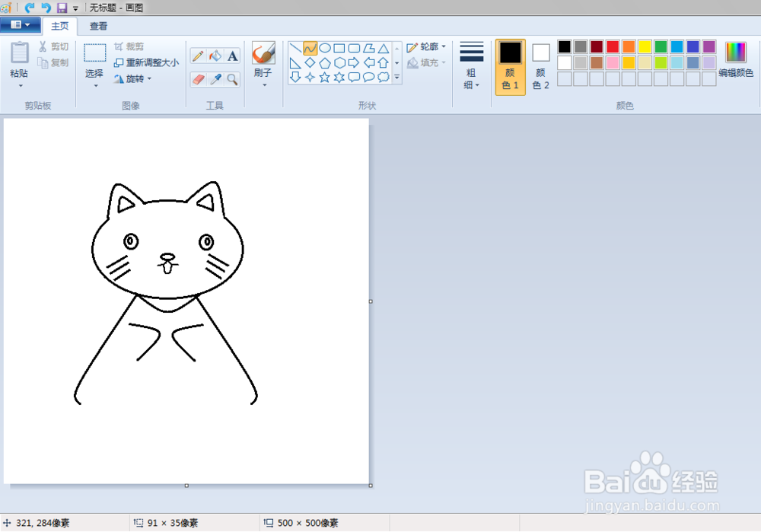Pick the red color swatch

tap(613, 46)
